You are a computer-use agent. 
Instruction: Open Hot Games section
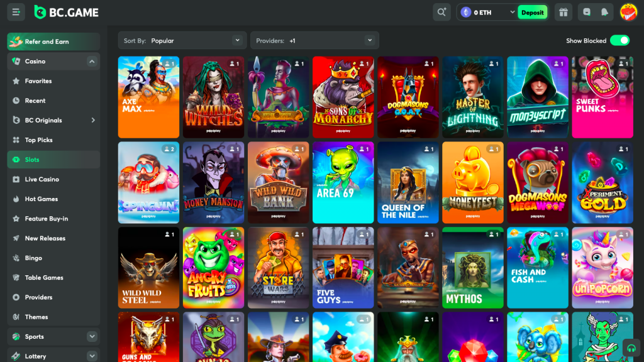click(x=53, y=199)
